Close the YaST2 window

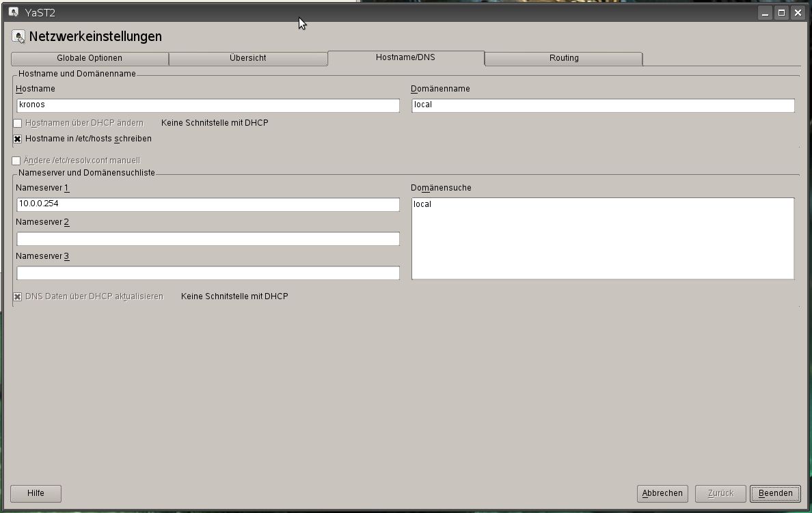point(798,13)
